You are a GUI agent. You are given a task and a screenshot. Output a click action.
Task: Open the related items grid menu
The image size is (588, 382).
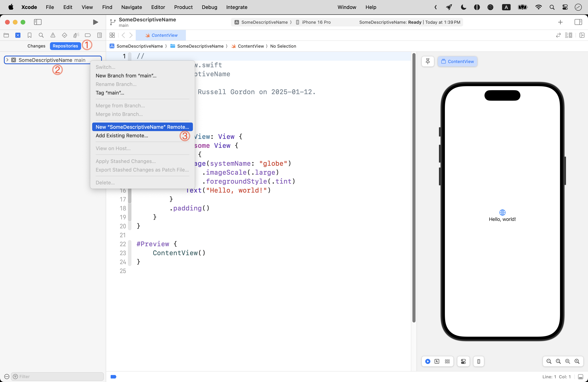[x=112, y=35]
